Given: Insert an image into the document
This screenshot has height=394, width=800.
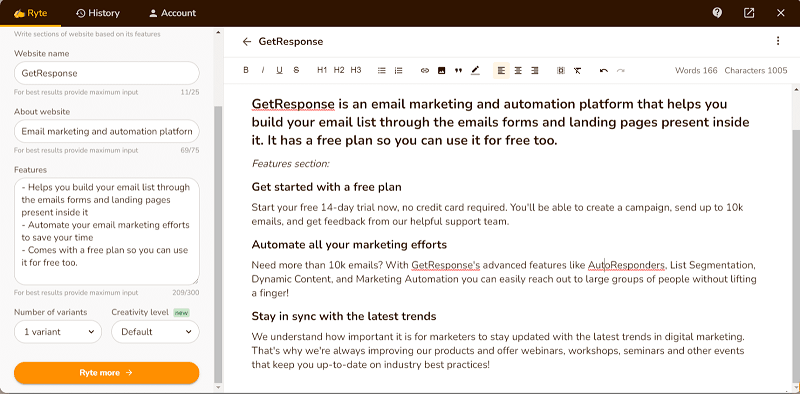Looking at the screenshot, I should (441, 70).
